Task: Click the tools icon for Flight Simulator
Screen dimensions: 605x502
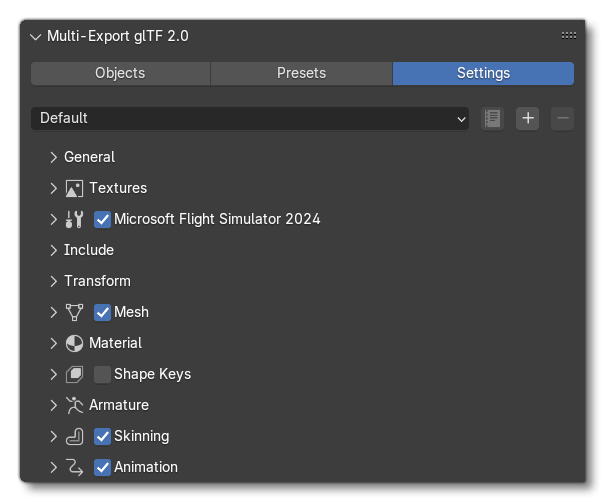Action: [74, 220]
